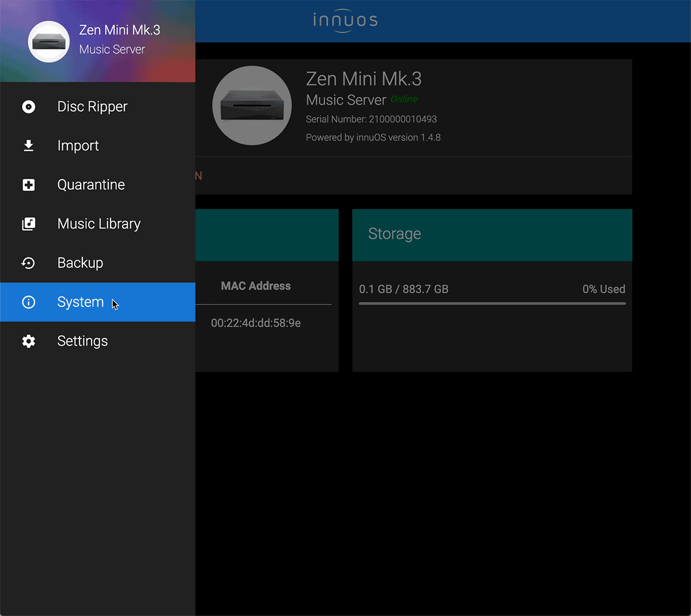
Task: Click the Zen Mini Mk.3 name in sidebar header
Action: 120,30
